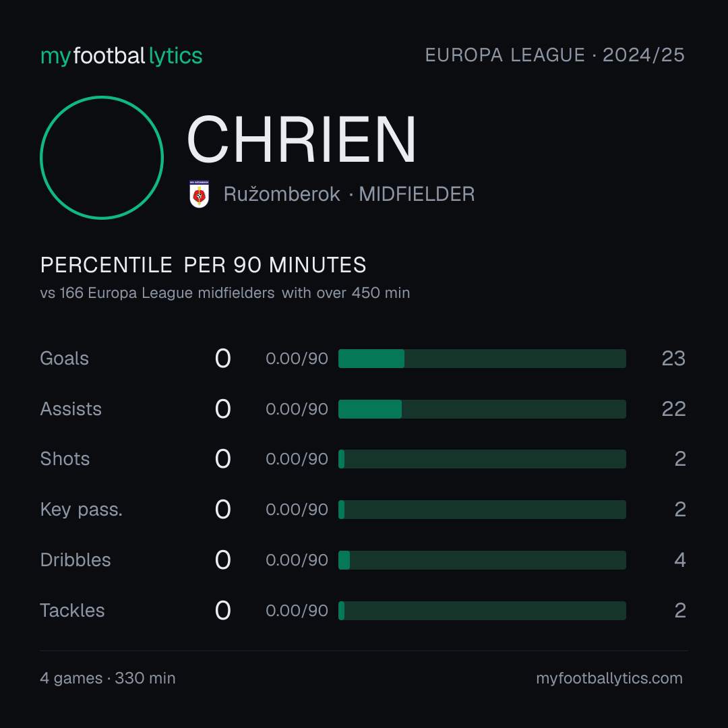Click the MIDFIELDER position label
Viewport: 728px width, 728px height.
click(x=417, y=194)
